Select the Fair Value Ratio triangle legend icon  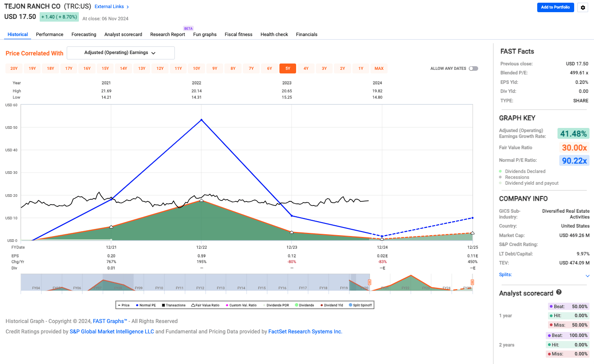click(193, 305)
